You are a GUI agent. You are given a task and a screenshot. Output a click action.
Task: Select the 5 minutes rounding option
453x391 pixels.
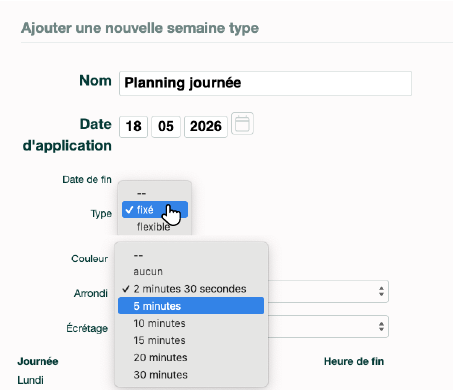coord(191,306)
